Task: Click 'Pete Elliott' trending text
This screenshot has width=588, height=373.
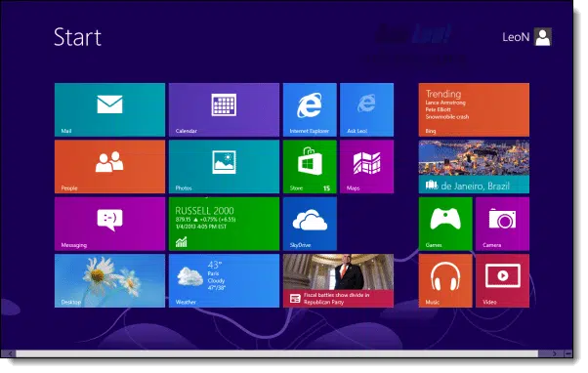Action: coord(438,109)
